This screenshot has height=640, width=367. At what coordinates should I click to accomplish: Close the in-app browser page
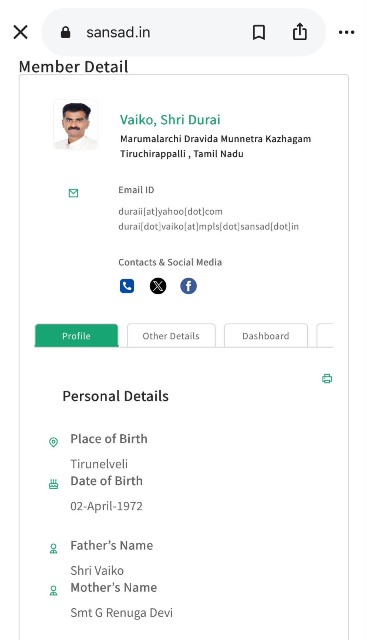pos(20,32)
